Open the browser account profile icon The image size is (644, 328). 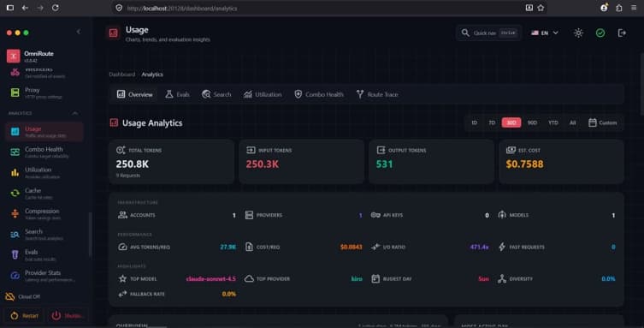pos(604,8)
